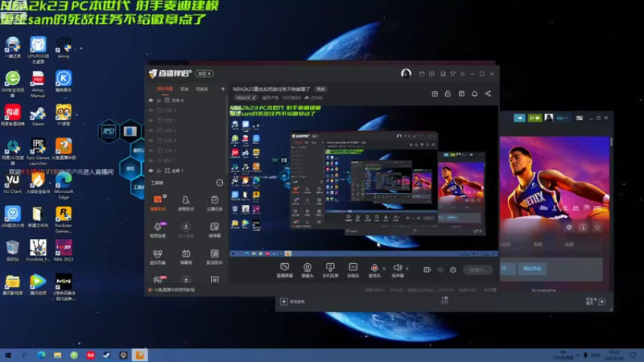Click the Windows Start button
The height and width of the screenshot is (362, 644).
point(8,355)
